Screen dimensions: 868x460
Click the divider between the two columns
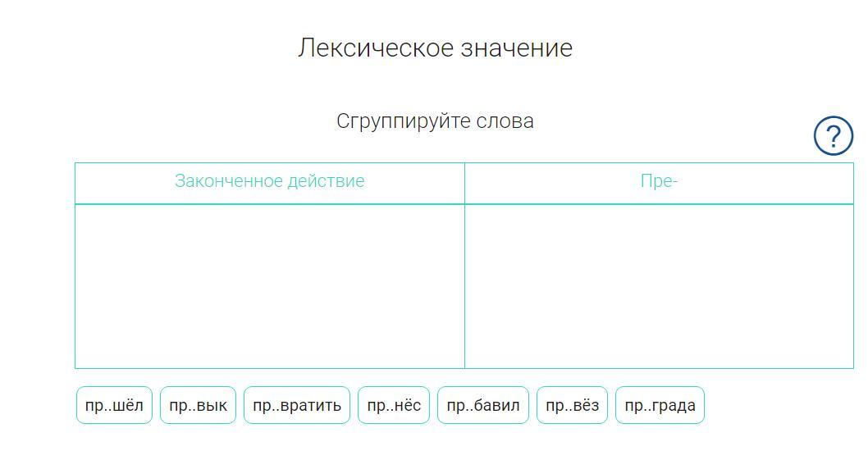(x=464, y=266)
